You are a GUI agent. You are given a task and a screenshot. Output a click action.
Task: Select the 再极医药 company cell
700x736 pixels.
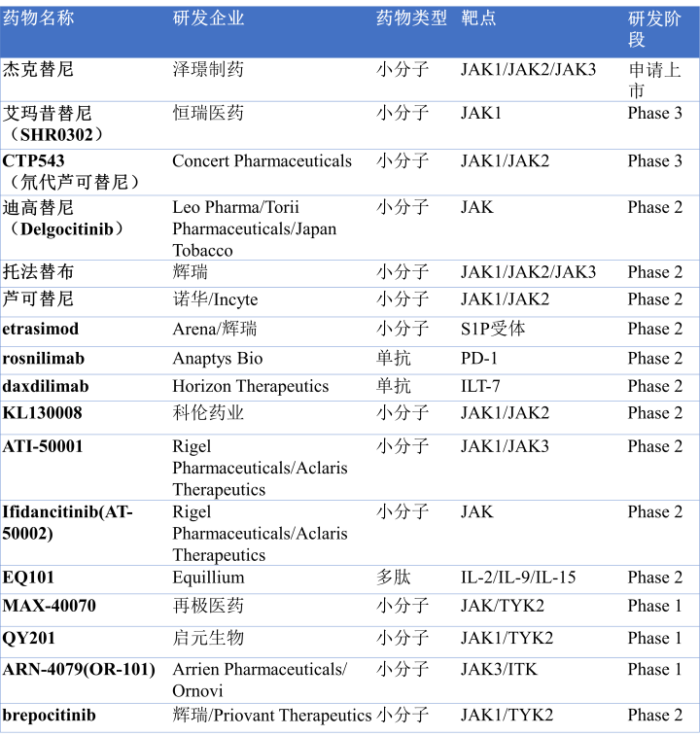coord(208,606)
